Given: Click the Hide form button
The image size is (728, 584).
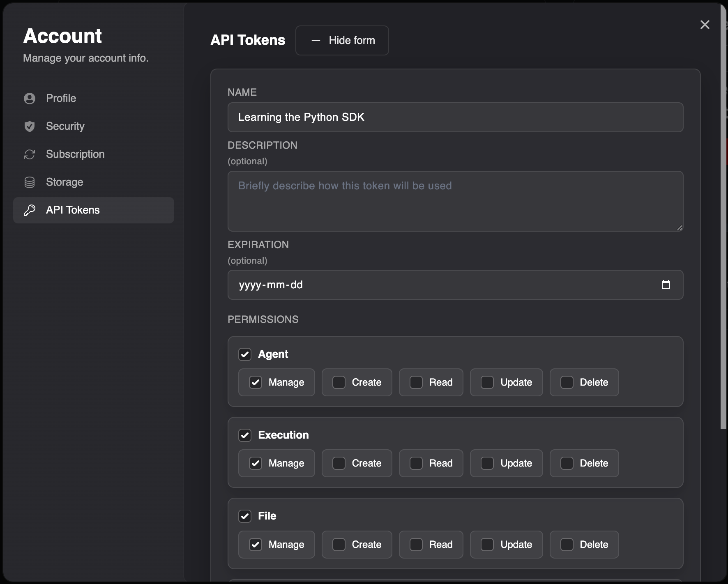Looking at the screenshot, I should 342,40.
